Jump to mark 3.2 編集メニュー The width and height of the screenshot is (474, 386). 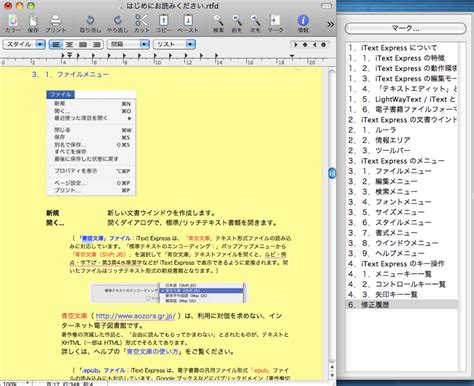coord(402,182)
